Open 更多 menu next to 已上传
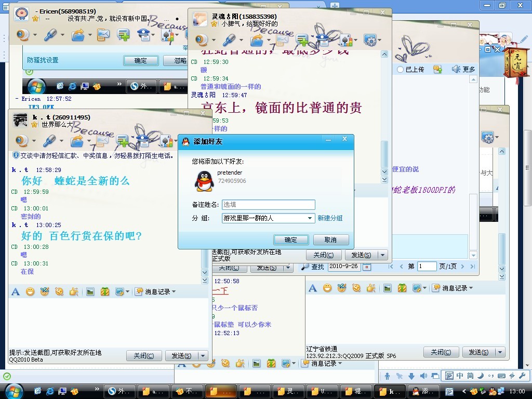 click(463, 70)
